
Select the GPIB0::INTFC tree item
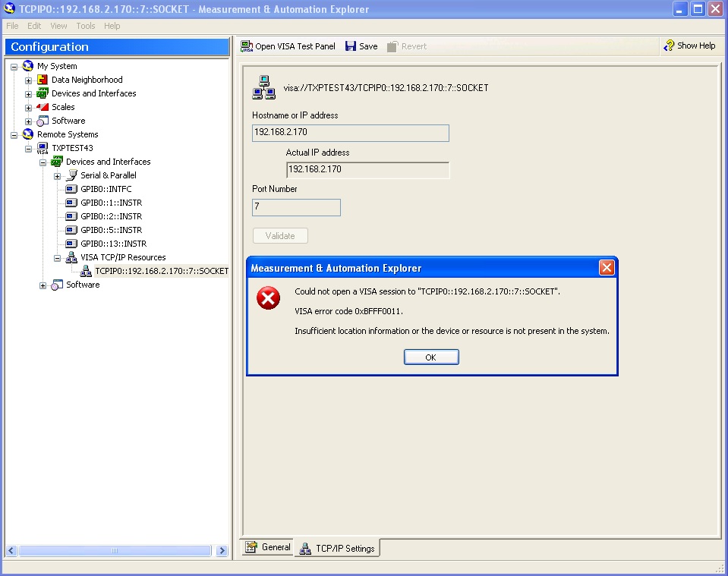click(106, 189)
